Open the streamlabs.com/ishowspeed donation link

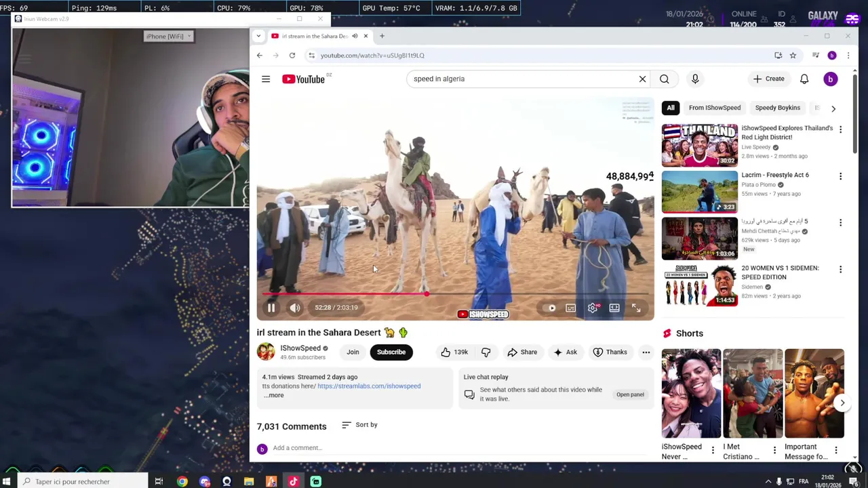[369, 386]
